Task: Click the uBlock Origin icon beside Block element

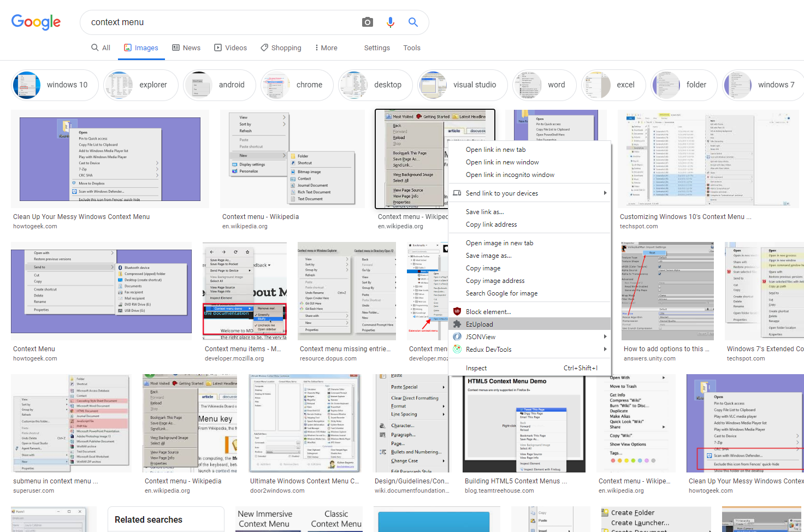Action: click(x=457, y=311)
